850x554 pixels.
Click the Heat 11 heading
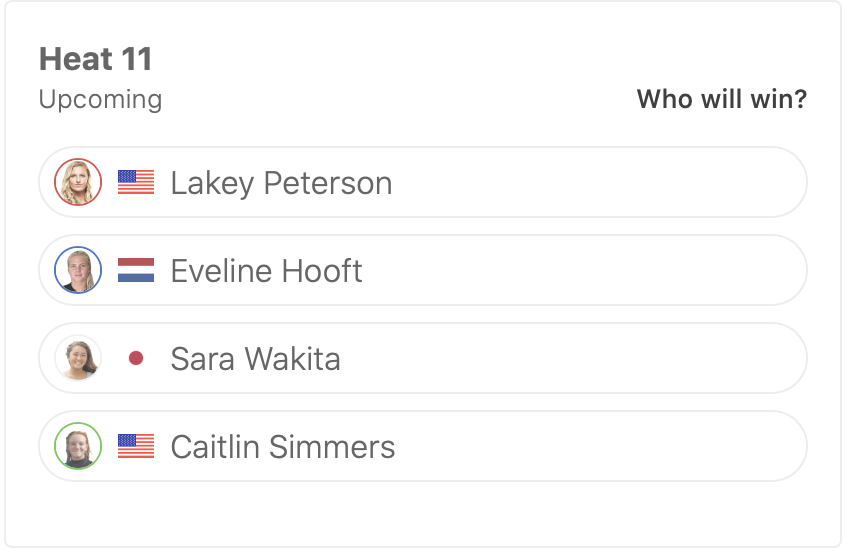pyautogui.click(x=96, y=59)
